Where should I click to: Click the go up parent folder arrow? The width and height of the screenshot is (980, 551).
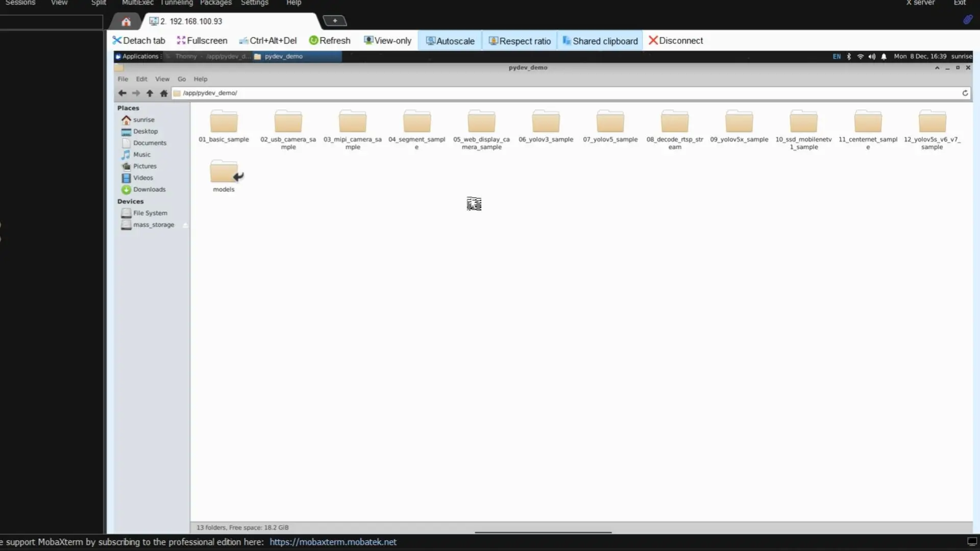point(150,93)
